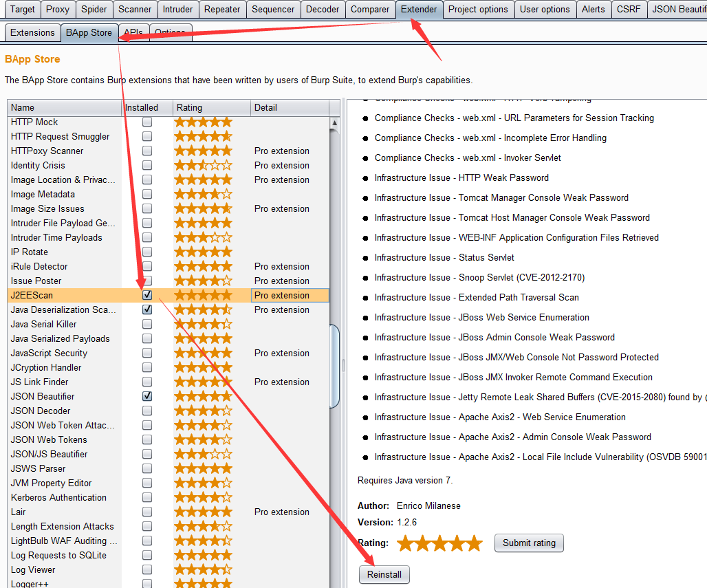Viewport: 707px width, 588px height.
Task: Check the IP Rotate installed checkbox
Action: (147, 252)
